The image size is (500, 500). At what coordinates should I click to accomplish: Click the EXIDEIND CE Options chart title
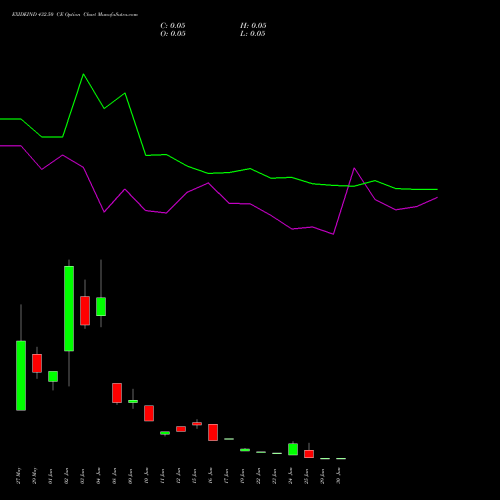[75, 15]
